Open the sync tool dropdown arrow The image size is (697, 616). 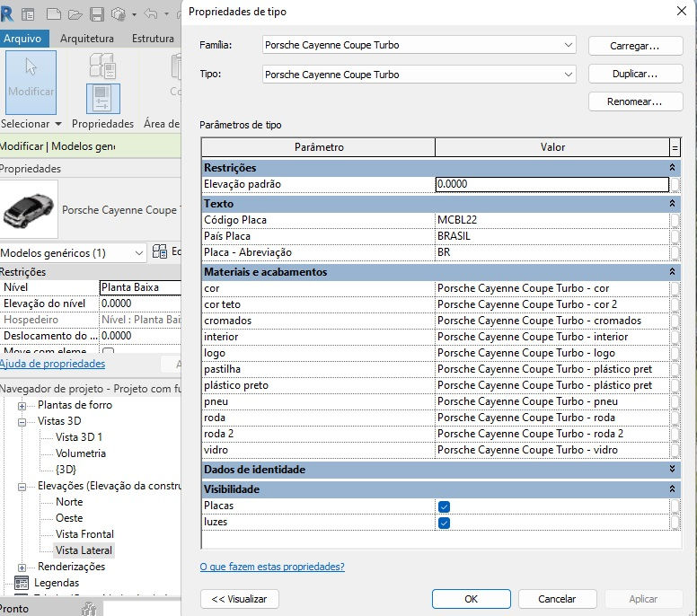click(x=134, y=14)
